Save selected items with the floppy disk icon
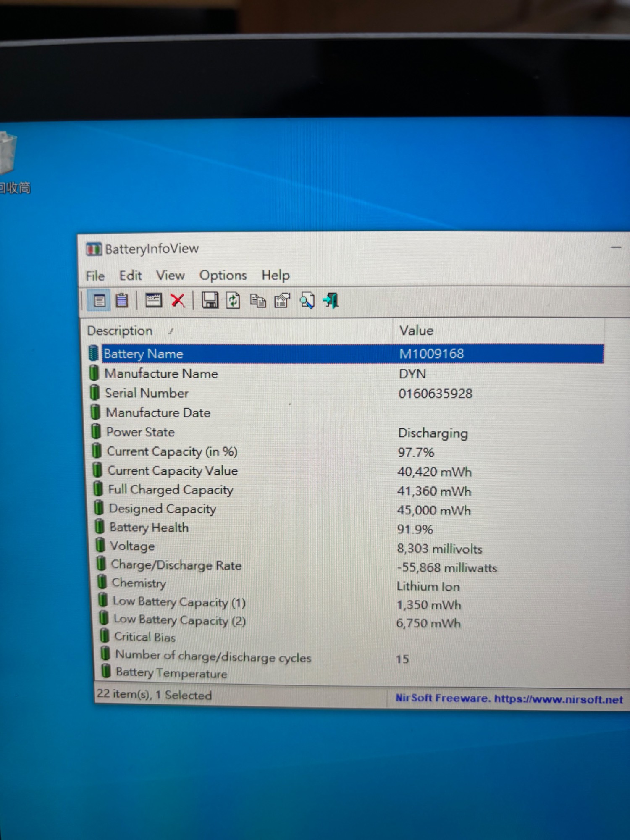This screenshot has height=840, width=630. 210,301
